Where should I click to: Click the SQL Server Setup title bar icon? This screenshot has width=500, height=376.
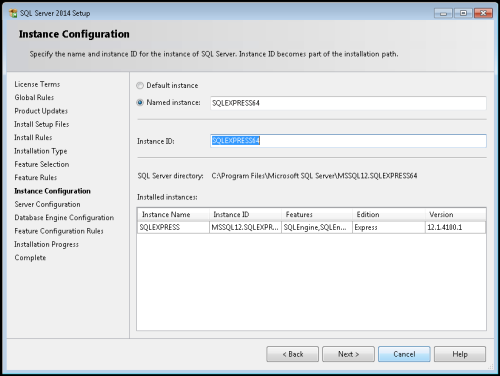(13, 13)
